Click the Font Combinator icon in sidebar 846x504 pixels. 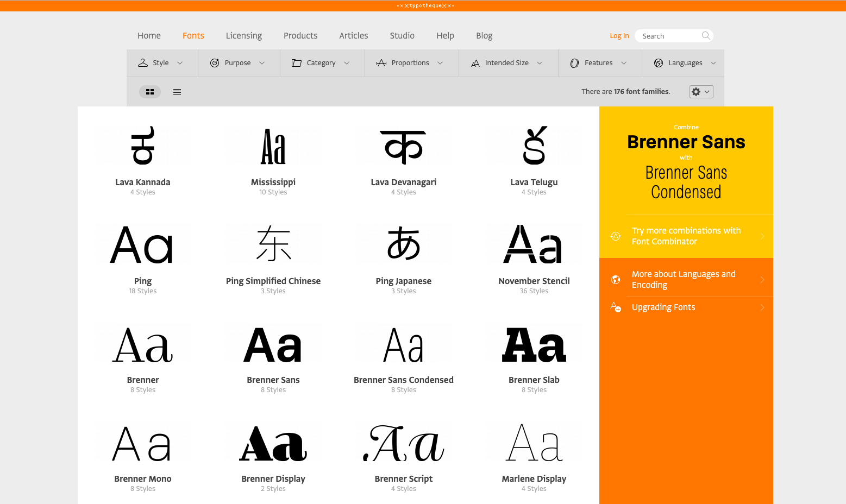pyautogui.click(x=616, y=236)
